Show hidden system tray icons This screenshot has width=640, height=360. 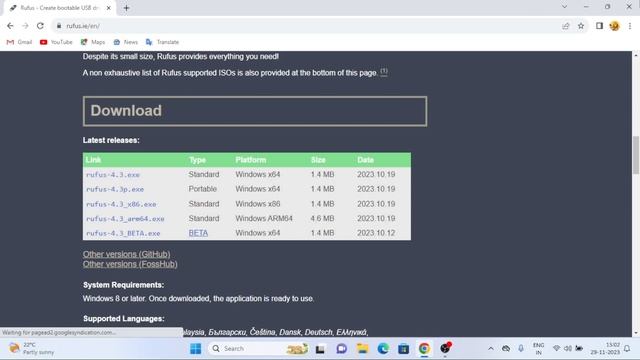[x=491, y=349]
